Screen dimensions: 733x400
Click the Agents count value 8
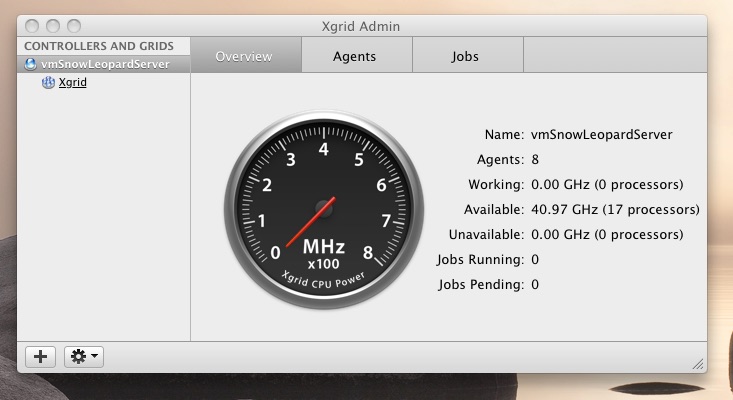[x=535, y=160]
